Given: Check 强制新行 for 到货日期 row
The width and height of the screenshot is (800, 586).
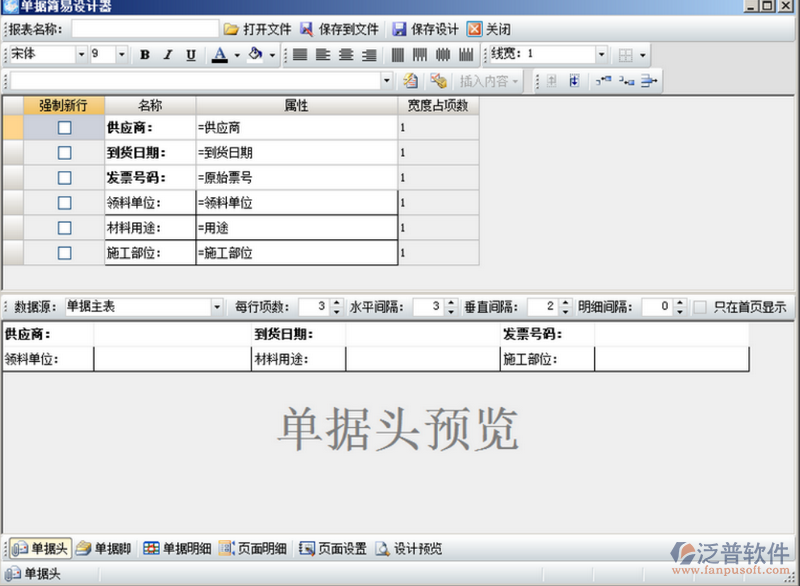Looking at the screenshot, I should 64,152.
